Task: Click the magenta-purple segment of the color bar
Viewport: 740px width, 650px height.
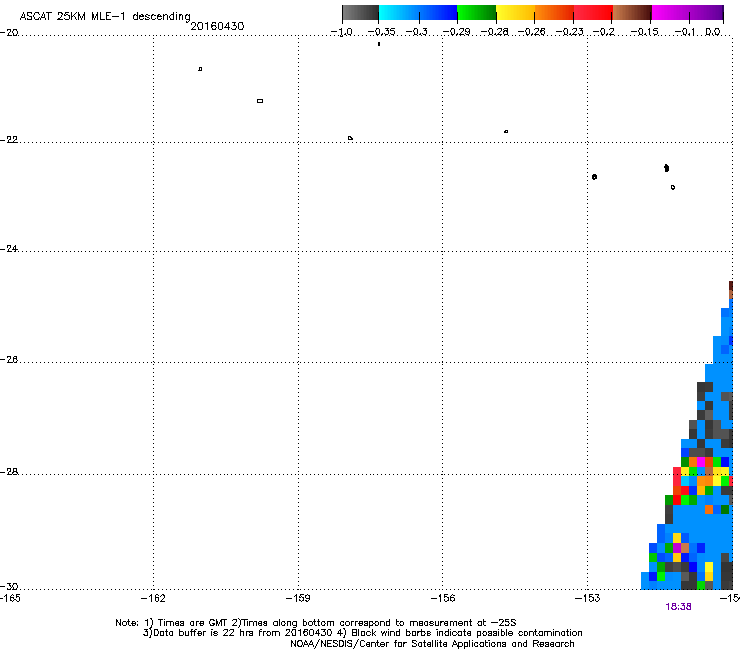Action: click(x=688, y=13)
